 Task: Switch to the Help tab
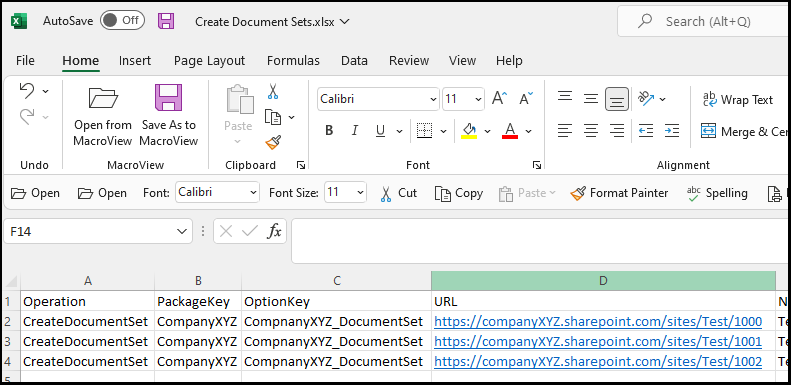pyautogui.click(x=509, y=61)
